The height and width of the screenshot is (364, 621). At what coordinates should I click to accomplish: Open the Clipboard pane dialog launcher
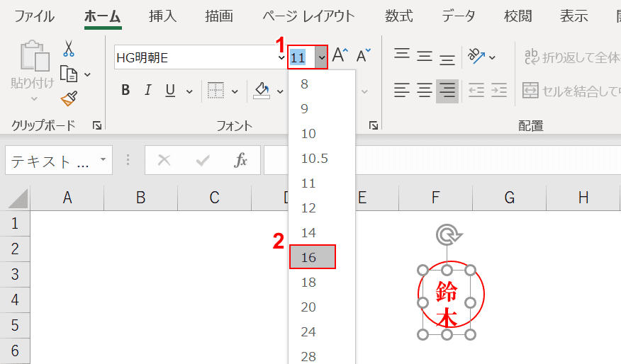[x=97, y=126]
